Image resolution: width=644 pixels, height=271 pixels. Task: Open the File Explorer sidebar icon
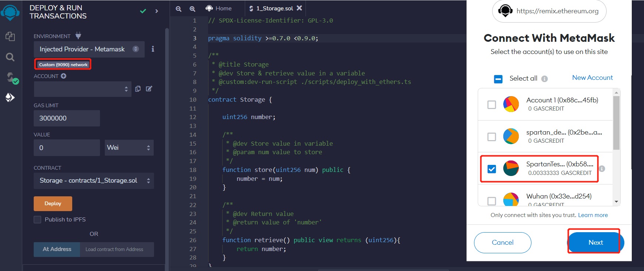pyautogui.click(x=10, y=36)
